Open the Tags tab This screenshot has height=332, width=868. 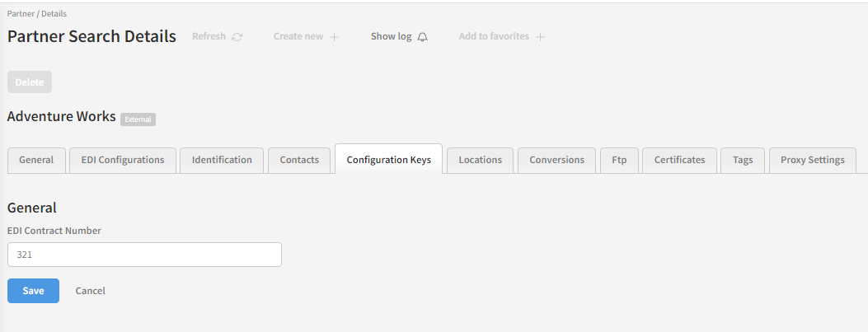743,160
